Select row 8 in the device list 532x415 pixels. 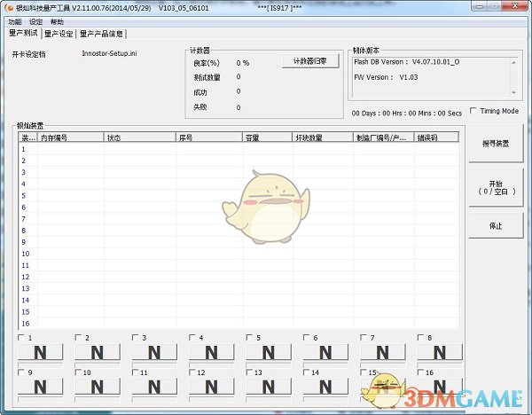[x=239, y=231]
